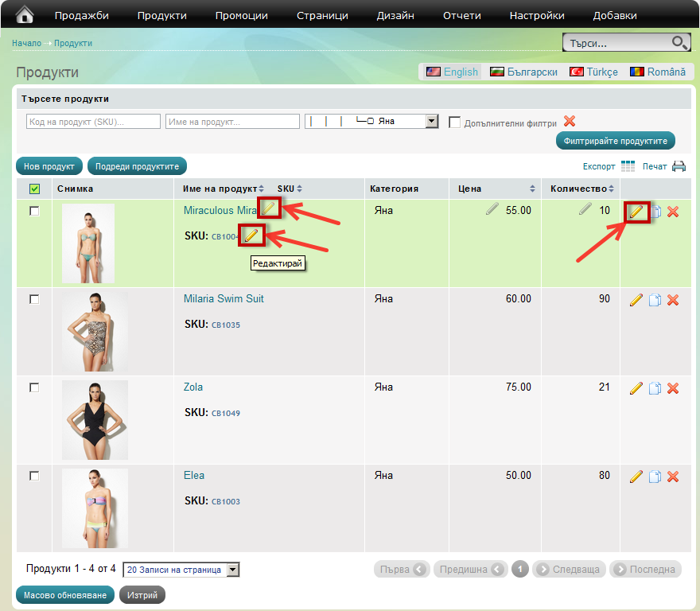The width and height of the screenshot is (700, 611).
Task: Click the export grid icon
Action: [x=628, y=166]
